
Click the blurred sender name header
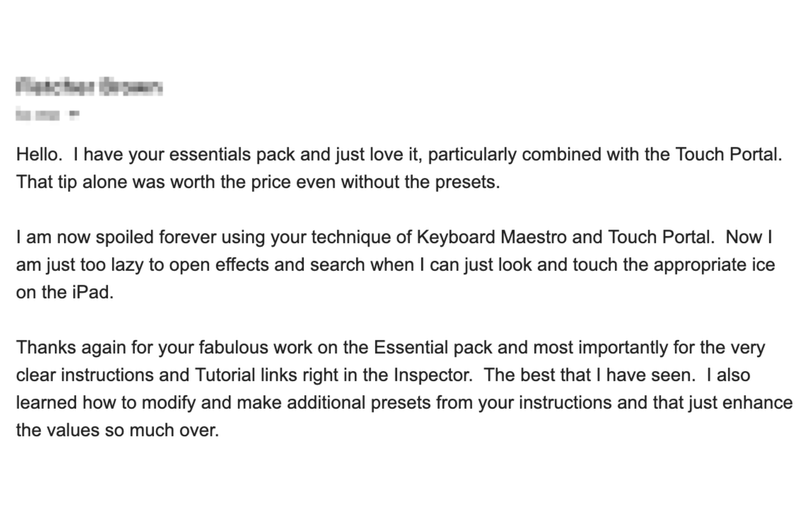(89, 86)
